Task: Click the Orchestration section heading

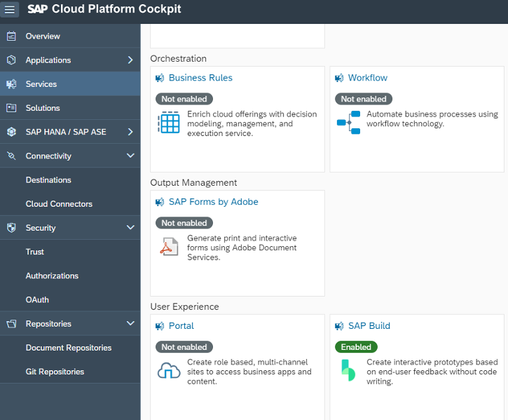Action: tap(178, 59)
